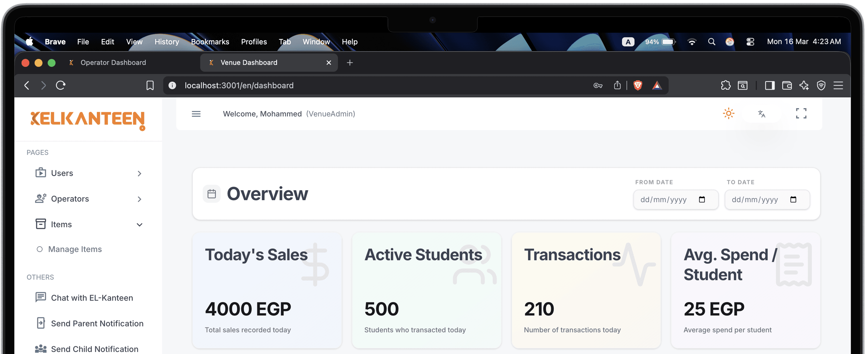This screenshot has width=868, height=354.
Task: Open the Today's Sales card
Action: (267, 290)
